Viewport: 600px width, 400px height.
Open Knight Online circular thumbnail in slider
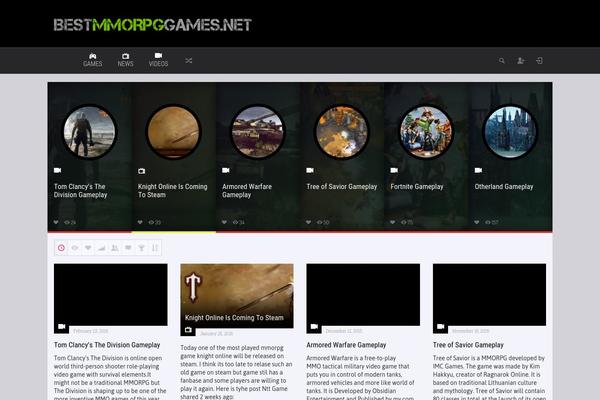pyautogui.click(x=173, y=132)
